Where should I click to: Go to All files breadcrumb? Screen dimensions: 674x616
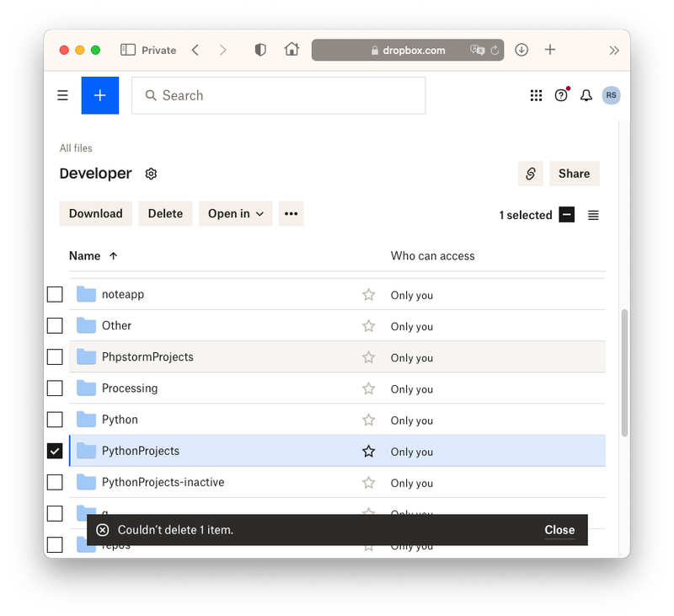(x=76, y=148)
